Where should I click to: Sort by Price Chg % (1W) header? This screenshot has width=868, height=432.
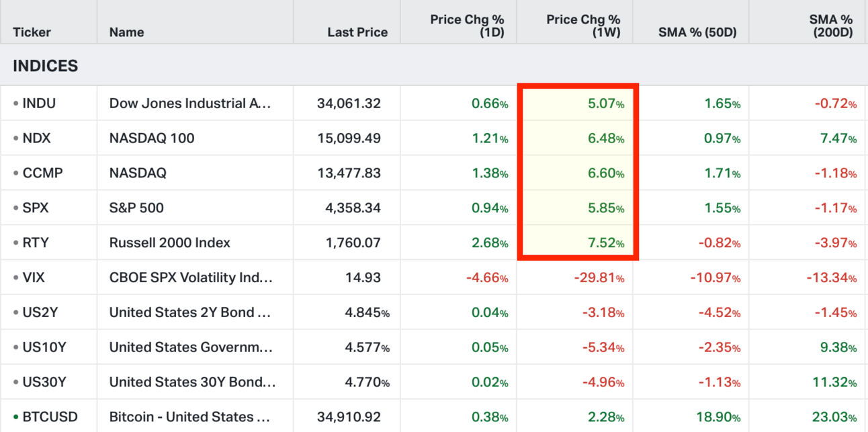click(583, 26)
